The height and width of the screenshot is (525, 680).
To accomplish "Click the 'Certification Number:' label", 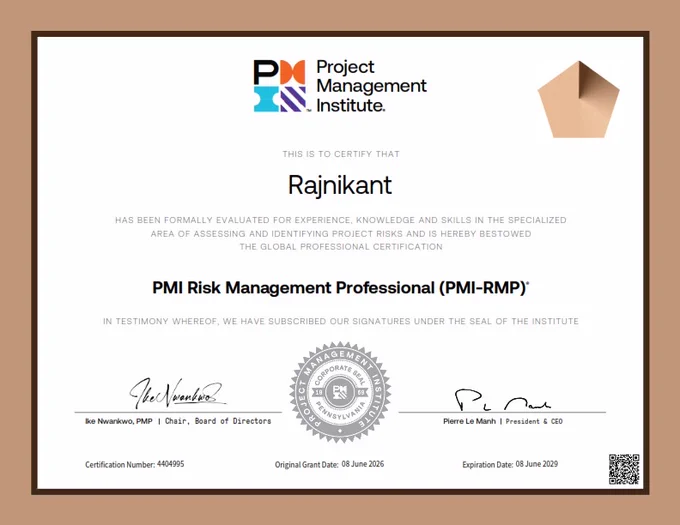I will coord(120,465).
